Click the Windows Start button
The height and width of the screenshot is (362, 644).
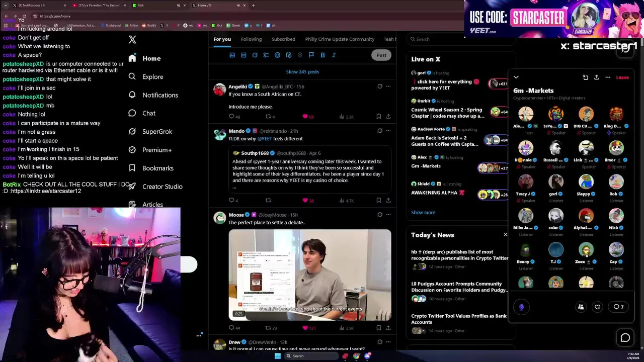(x=277, y=356)
